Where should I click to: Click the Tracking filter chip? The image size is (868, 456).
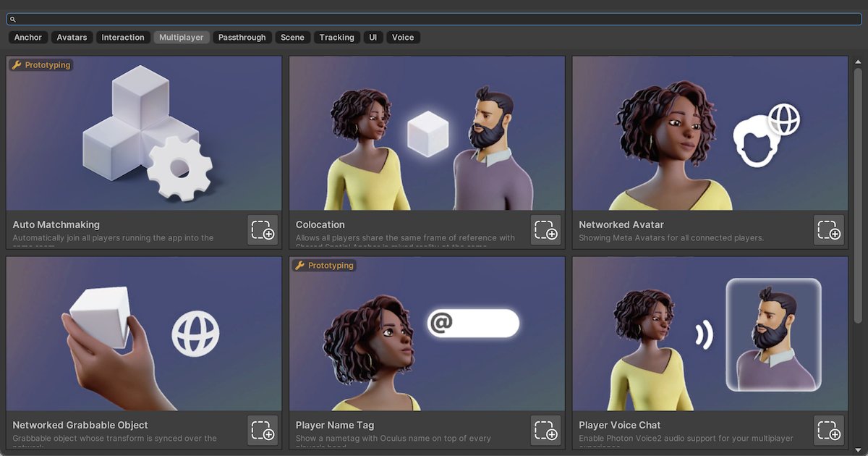tap(337, 37)
